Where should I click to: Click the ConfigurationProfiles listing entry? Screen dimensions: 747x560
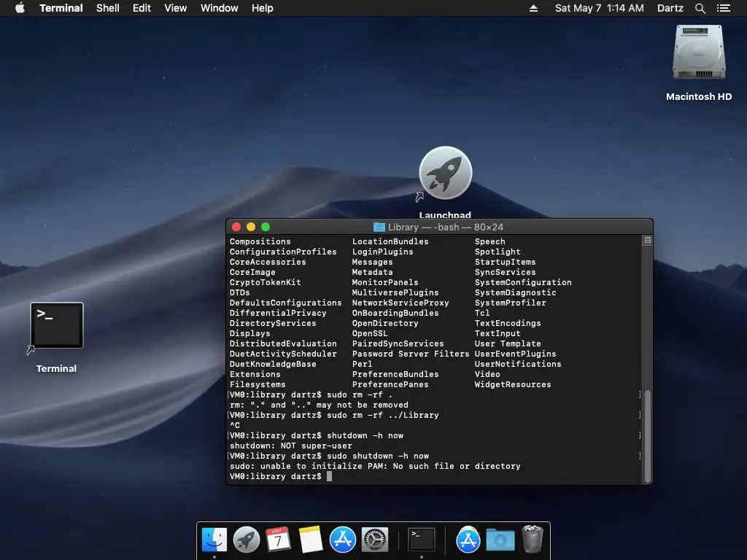283,252
